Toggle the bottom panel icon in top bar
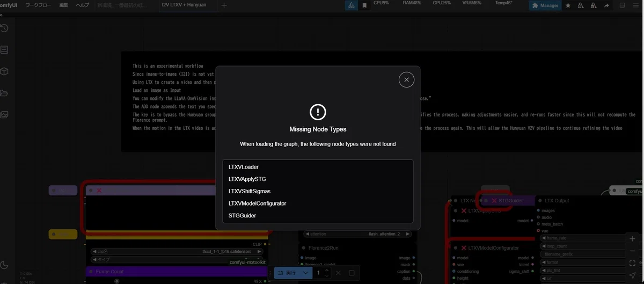644x284 pixels. pos(622,5)
